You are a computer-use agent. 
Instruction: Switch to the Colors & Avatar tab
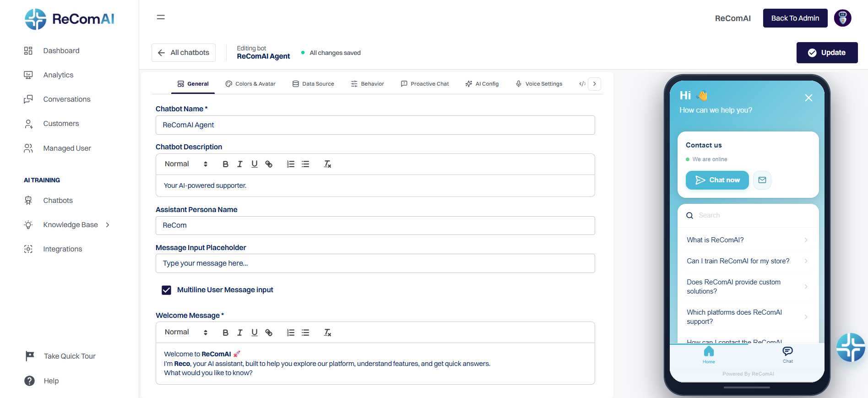(x=250, y=84)
